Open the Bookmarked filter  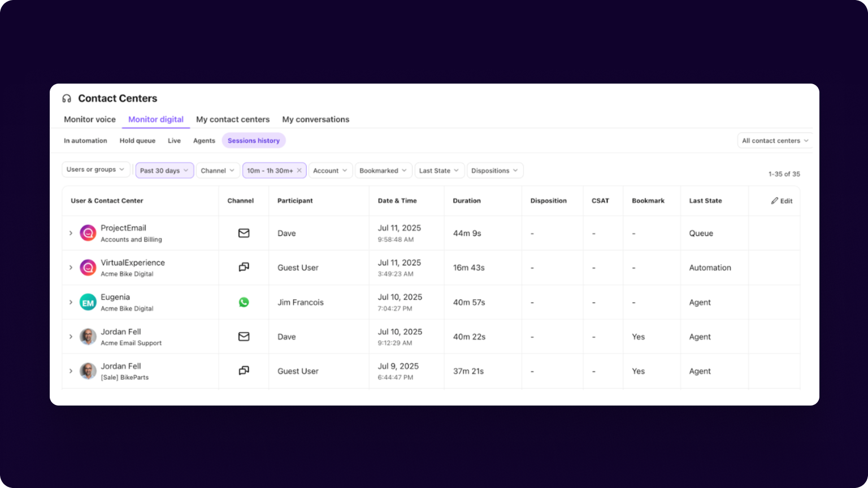[x=383, y=170]
